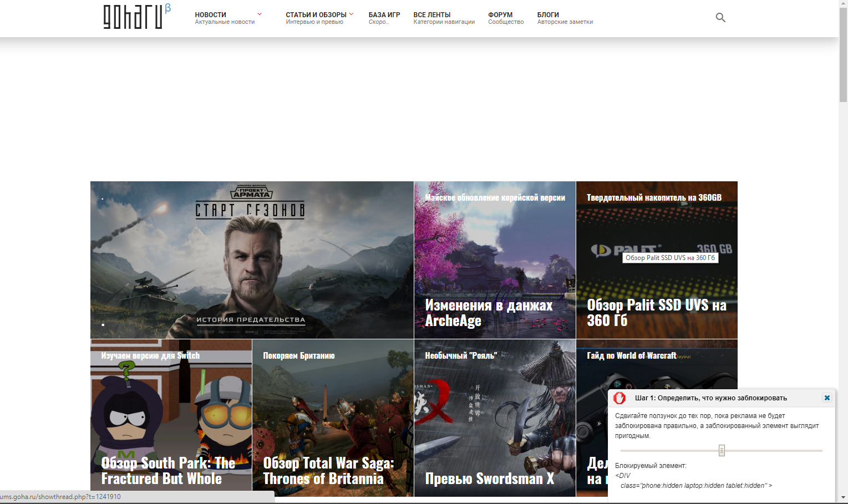Screen dimensions: 848x504
Task: Click the red stop hand blocker icon
Action: pyautogui.click(x=620, y=398)
